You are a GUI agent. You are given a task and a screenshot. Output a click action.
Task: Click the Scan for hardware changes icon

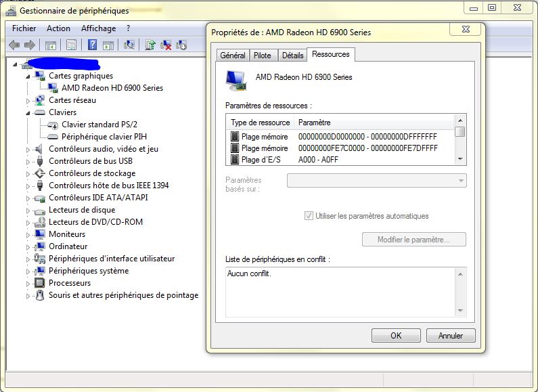coord(129,45)
